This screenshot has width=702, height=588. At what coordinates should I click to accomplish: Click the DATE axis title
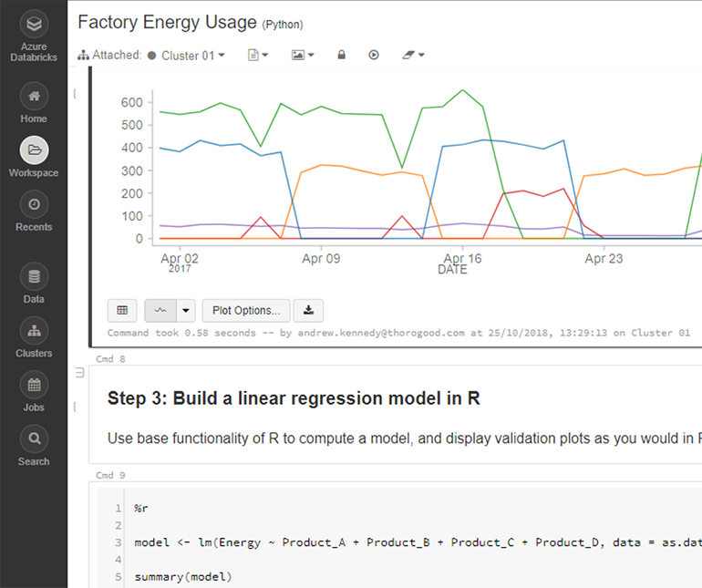click(452, 270)
